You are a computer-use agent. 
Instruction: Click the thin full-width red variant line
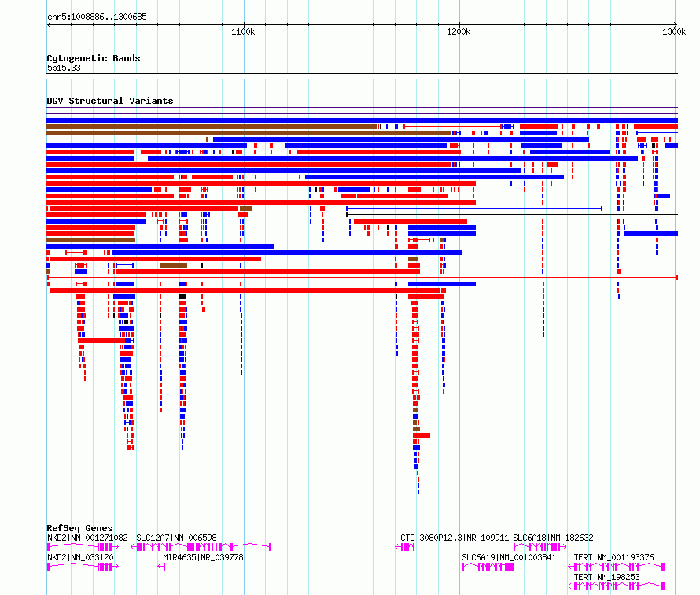point(363,278)
